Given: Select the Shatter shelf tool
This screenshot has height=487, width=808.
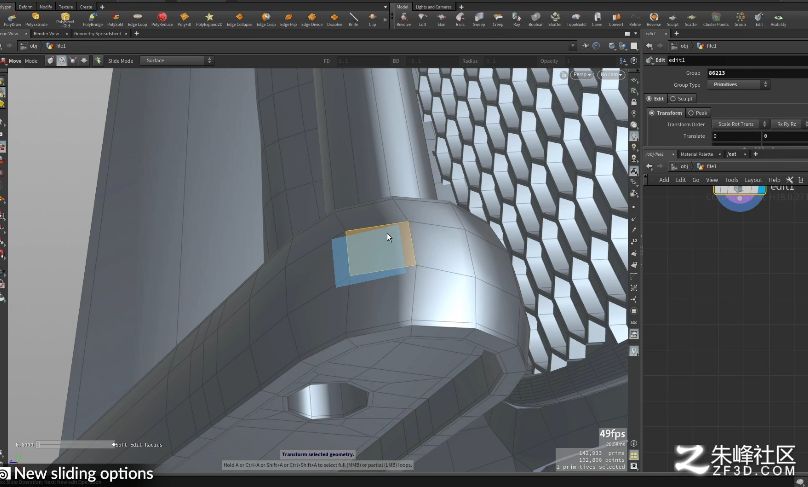Looking at the screenshot, I should click(x=555, y=20).
